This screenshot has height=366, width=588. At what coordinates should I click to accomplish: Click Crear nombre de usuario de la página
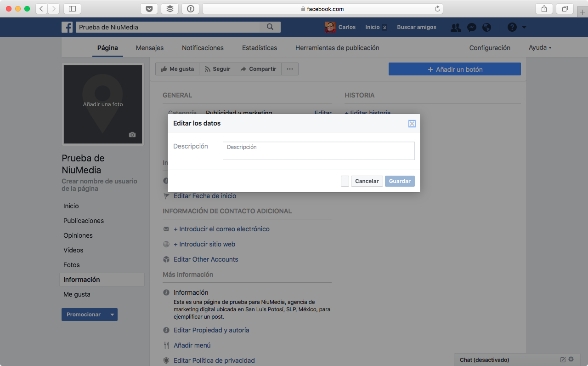[99, 185]
